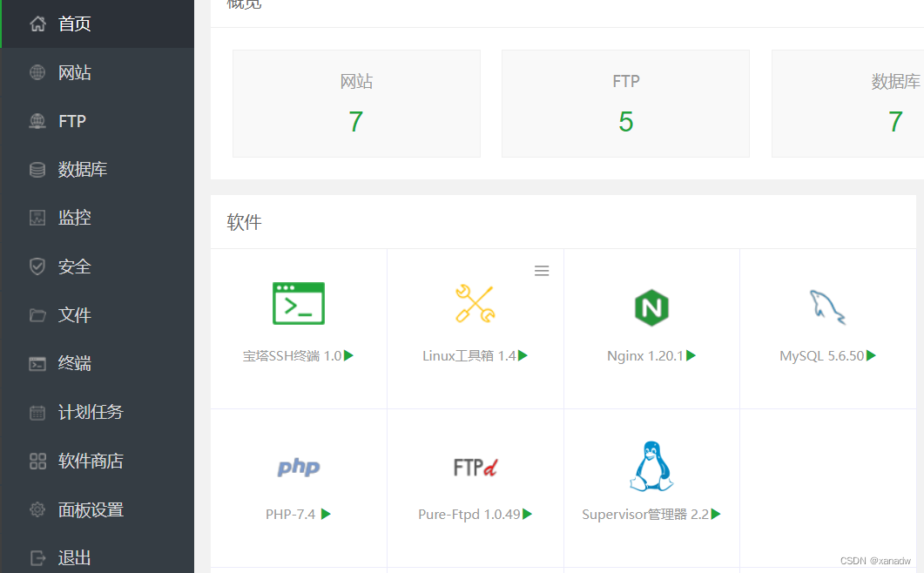Open 计划任务 in the sidebar

coord(91,412)
